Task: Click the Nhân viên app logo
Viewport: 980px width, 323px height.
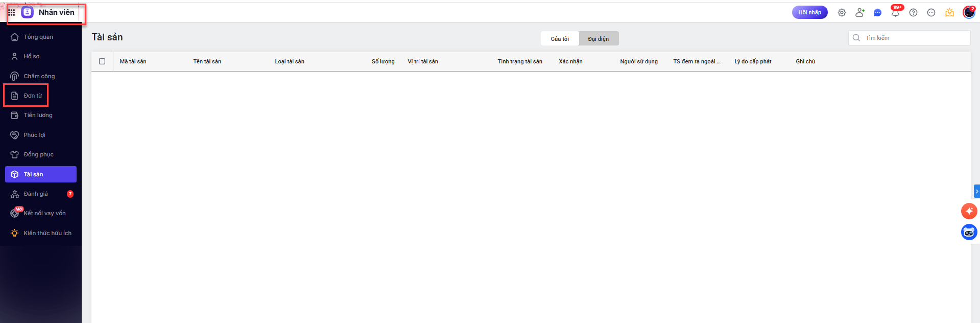Action: point(27,12)
